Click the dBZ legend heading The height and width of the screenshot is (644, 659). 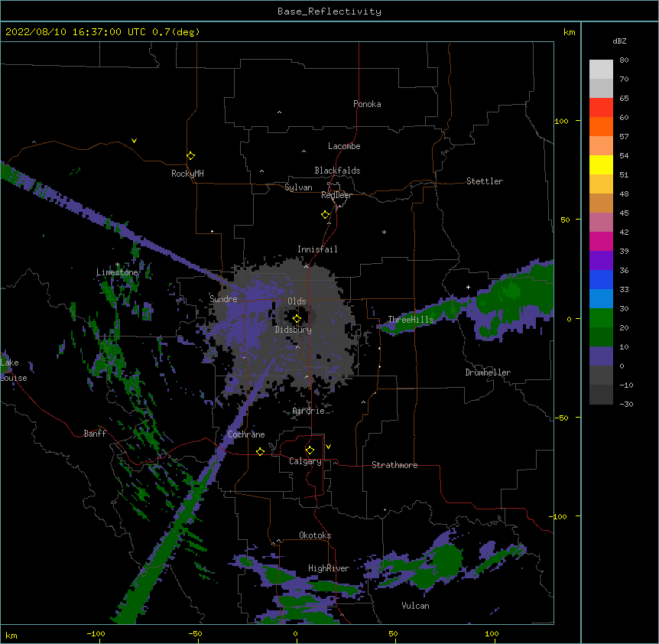[619, 41]
